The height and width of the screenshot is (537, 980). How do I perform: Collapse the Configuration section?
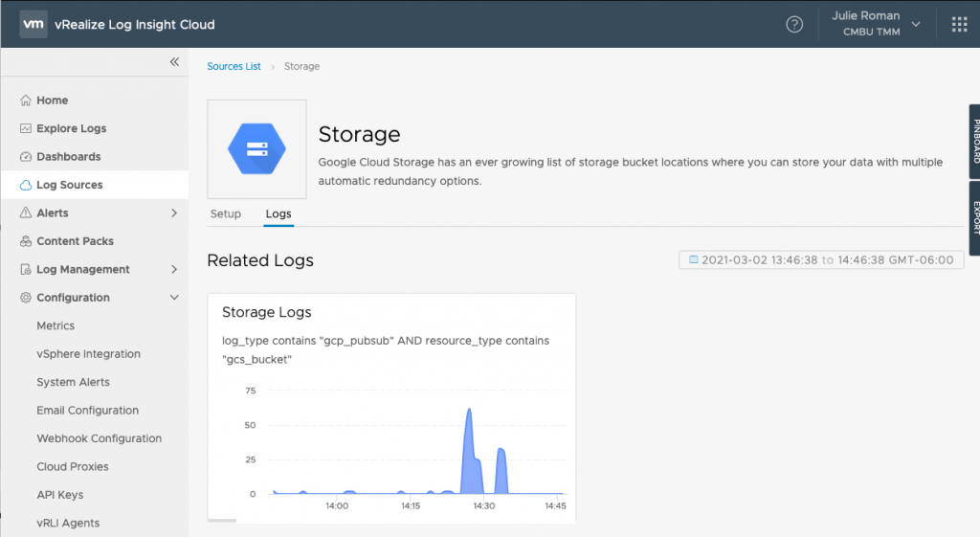pos(174,298)
